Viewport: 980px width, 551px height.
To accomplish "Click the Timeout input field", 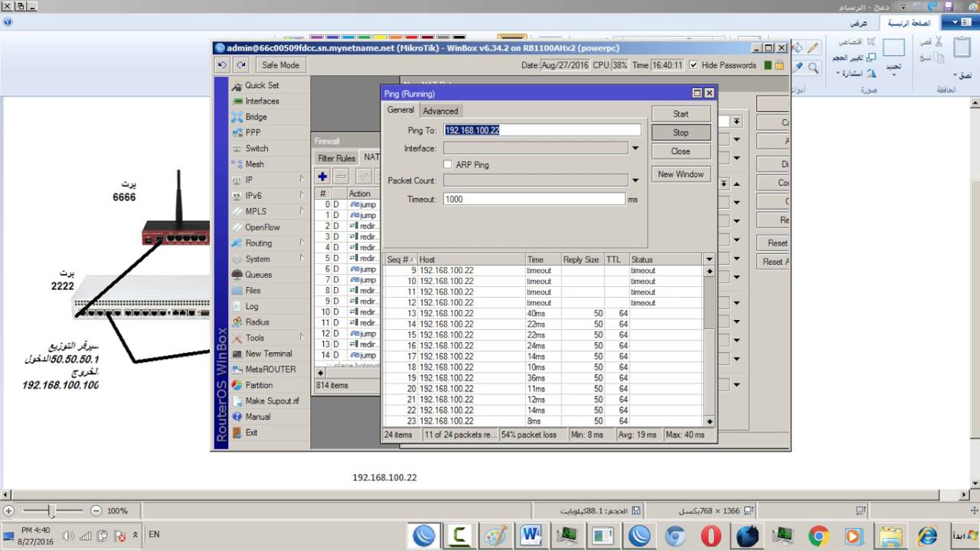I will pyautogui.click(x=534, y=199).
